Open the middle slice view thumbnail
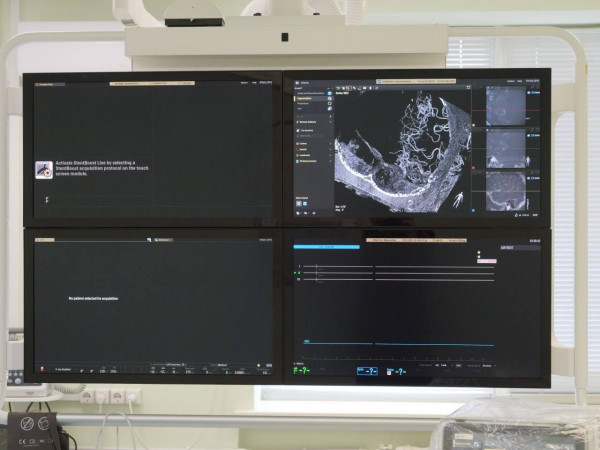 pyautogui.click(x=506, y=147)
